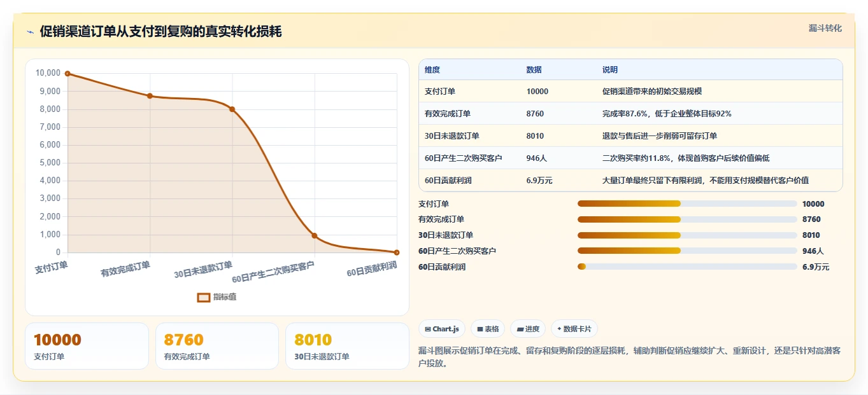This screenshot has height=395, width=868.
Task: Click the 6.9万元 value in the table
Action: click(x=539, y=181)
